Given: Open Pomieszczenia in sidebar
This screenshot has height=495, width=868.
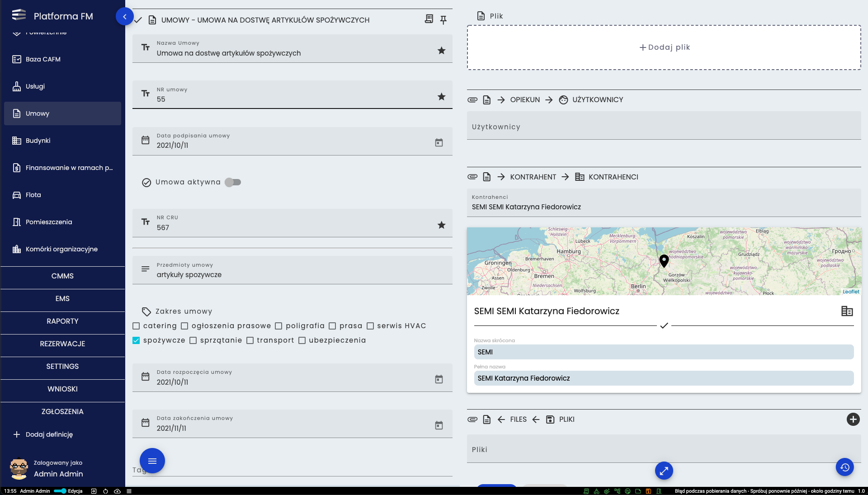Looking at the screenshot, I should pos(62,222).
